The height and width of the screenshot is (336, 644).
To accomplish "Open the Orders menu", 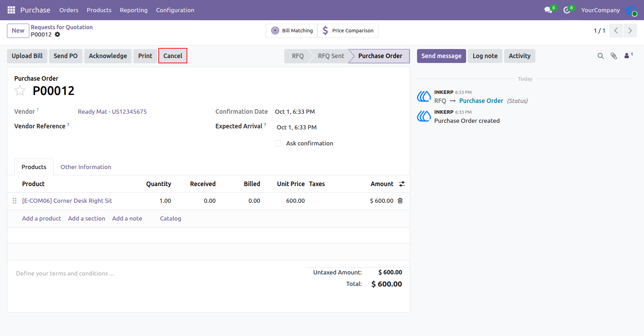I will pyautogui.click(x=69, y=10).
